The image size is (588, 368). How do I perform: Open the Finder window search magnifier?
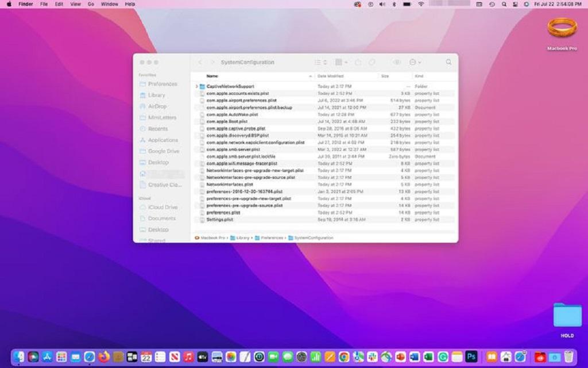[x=448, y=62]
